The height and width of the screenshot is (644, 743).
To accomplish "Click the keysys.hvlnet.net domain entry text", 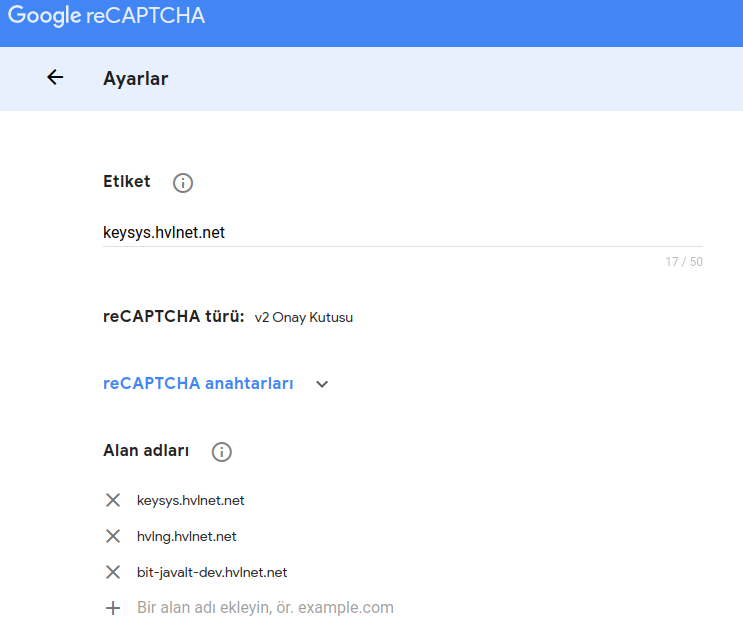I will pyautogui.click(x=190, y=500).
